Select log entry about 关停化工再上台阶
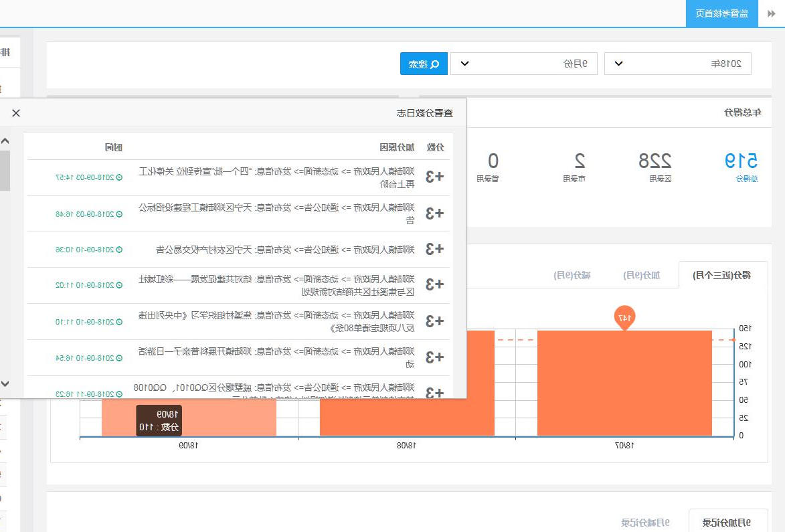Screen dimensions: 785x532 click(238, 177)
